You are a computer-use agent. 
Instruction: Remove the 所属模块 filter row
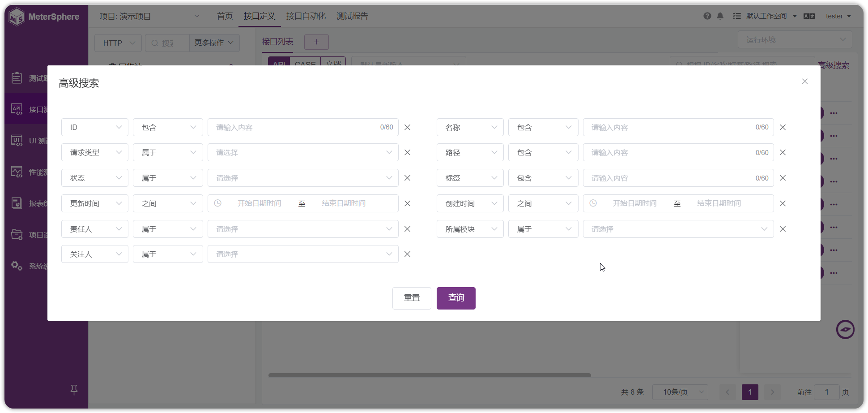783,229
